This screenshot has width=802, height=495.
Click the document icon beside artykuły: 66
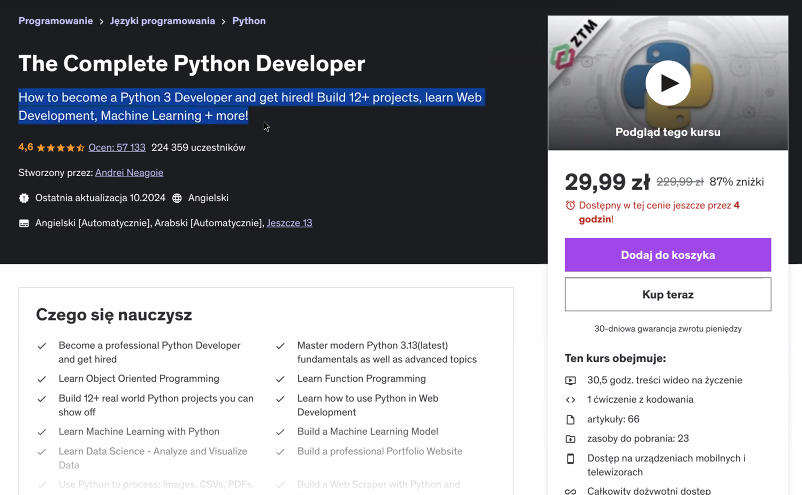[570, 420]
